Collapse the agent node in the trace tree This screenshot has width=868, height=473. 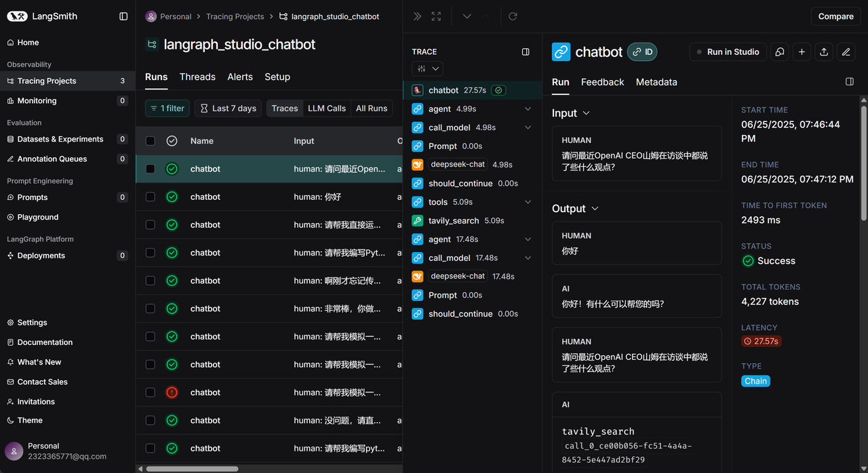point(528,108)
